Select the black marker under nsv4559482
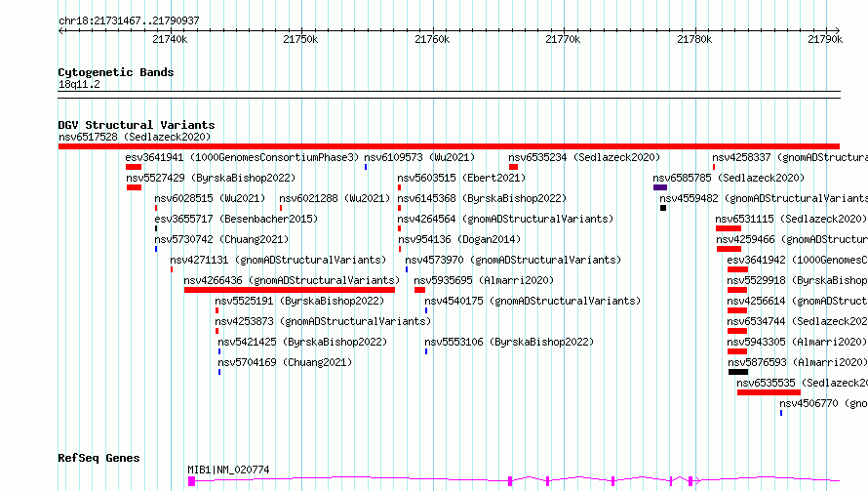868x491 pixels. tap(663, 208)
